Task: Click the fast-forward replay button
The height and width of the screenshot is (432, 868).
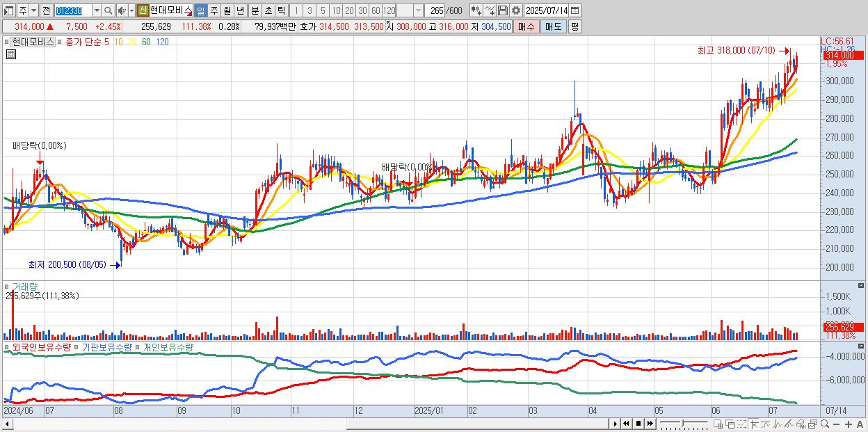Action: 650,424
